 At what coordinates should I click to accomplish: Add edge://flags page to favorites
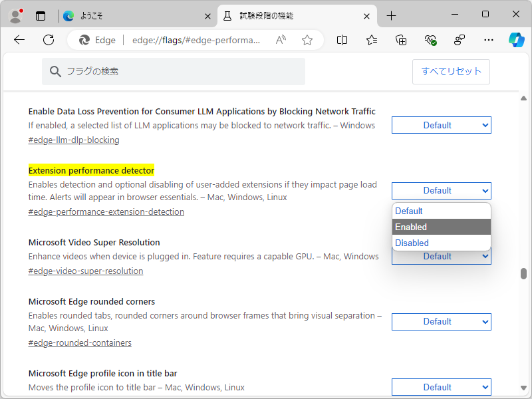coord(307,40)
